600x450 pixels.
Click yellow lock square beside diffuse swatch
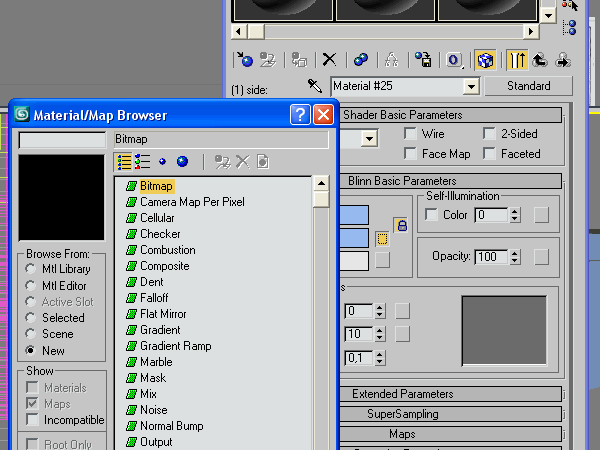[x=382, y=239]
